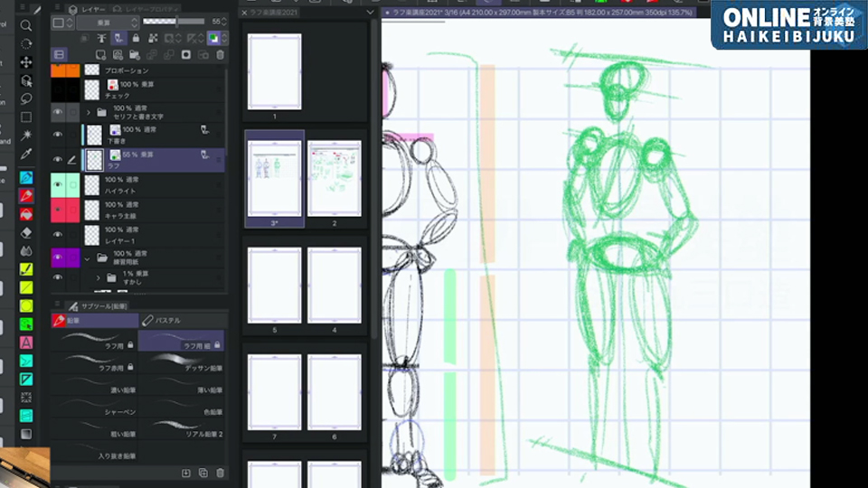The width and height of the screenshot is (868, 488).
Task: Select the Gradient tool at the toolbar bottom
Action: [x=26, y=434]
